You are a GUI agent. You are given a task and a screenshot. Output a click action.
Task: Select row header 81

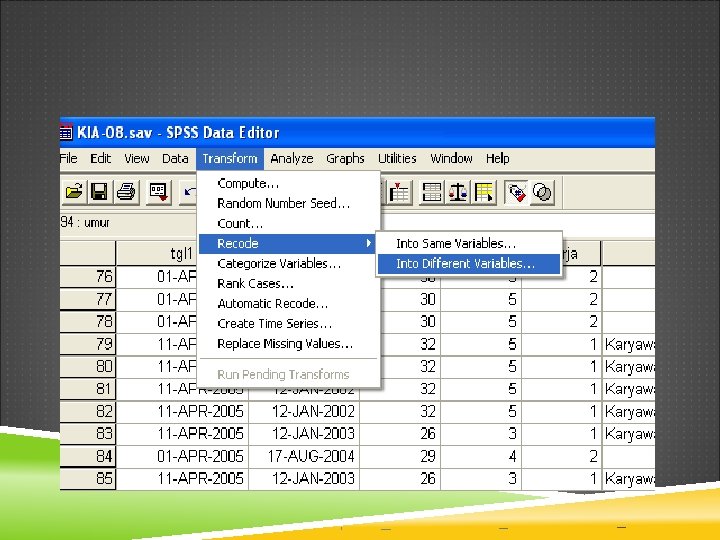pos(88,389)
